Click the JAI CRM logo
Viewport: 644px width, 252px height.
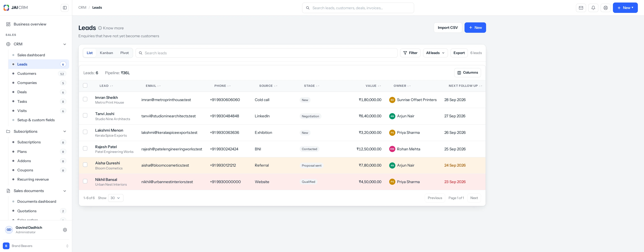[x=16, y=8]
